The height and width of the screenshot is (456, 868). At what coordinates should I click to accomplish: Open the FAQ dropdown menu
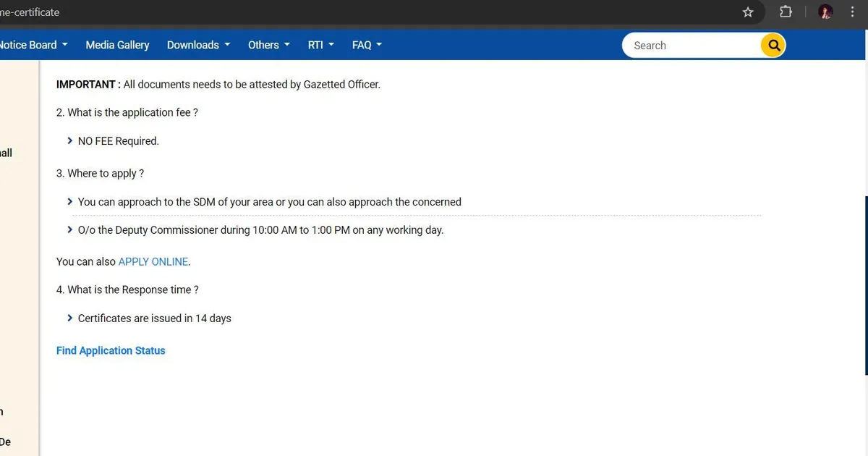(367, 45)
